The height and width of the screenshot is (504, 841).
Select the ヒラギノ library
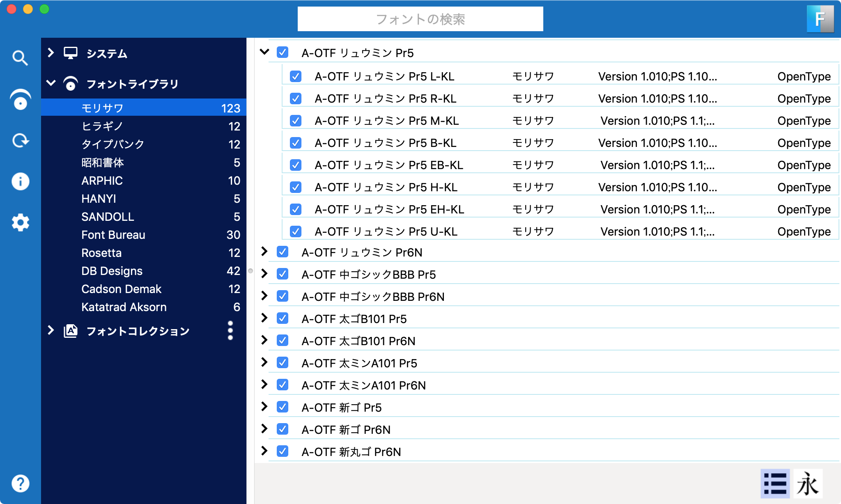point(144,126)
